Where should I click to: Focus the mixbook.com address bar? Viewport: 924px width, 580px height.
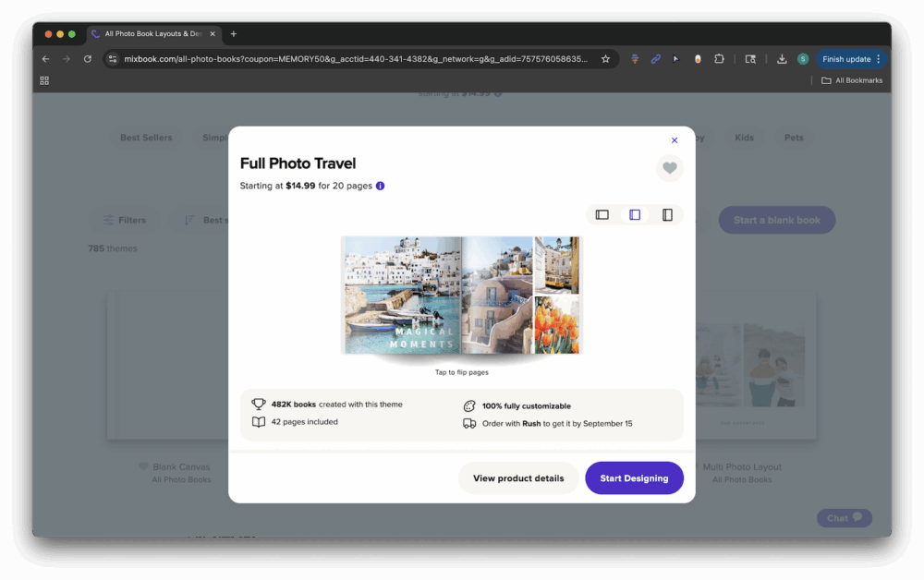(356, 59)
